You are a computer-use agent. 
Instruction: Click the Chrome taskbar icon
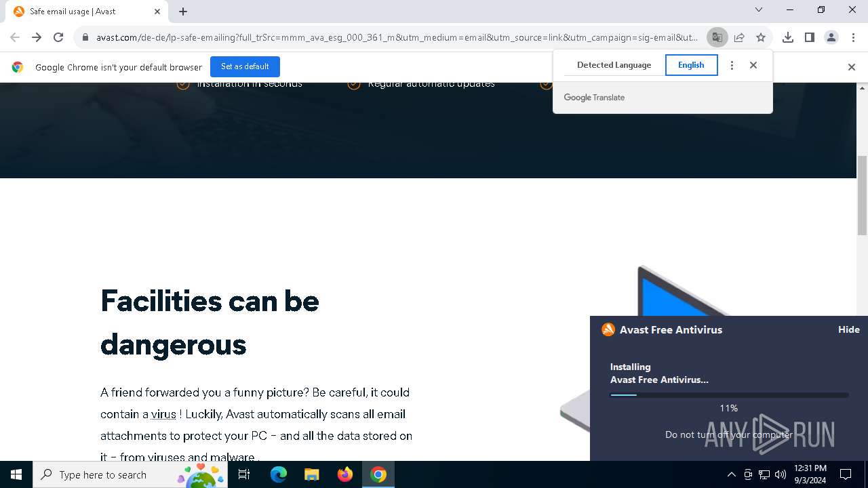[378, 474]
